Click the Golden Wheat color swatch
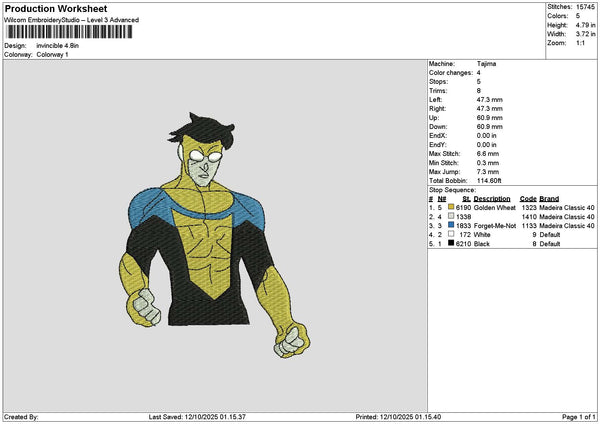The image size is (600, 424). pos(451,207)
